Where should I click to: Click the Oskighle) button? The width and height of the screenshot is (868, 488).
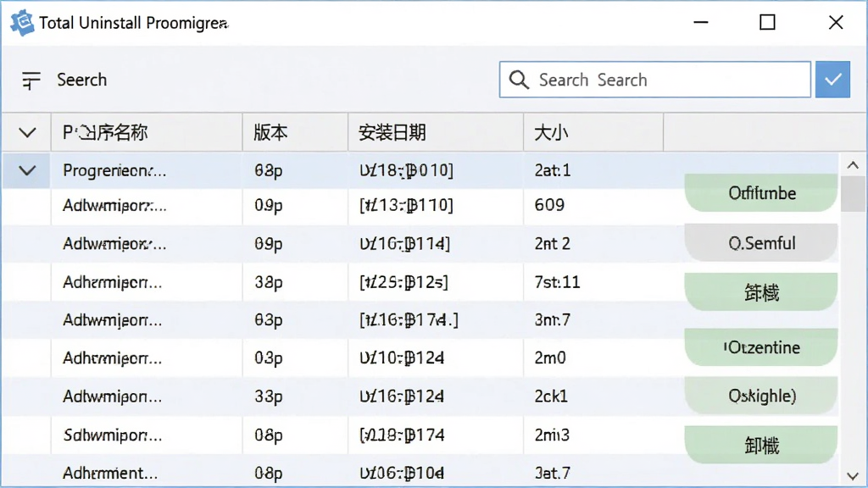tap(761, 396)
